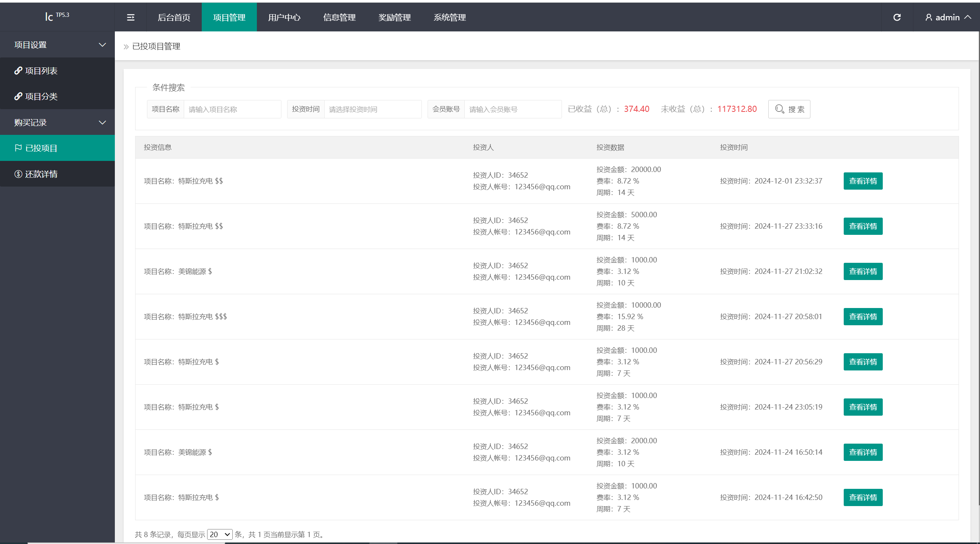
Task: Select the 用户中心 top menu tab
Action: click(x=283, y=17)
